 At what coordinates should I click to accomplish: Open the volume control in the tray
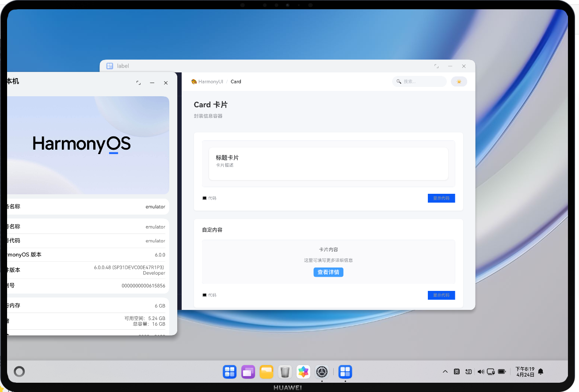coord(480,372)
